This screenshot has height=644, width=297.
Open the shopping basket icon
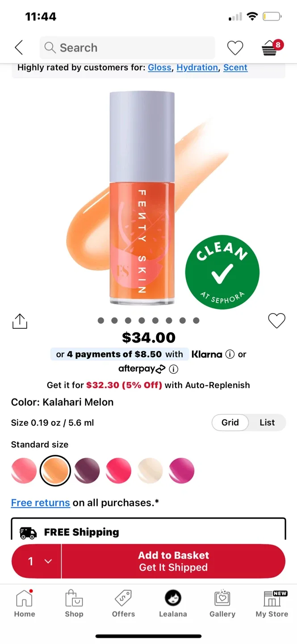tap(269, 47)
